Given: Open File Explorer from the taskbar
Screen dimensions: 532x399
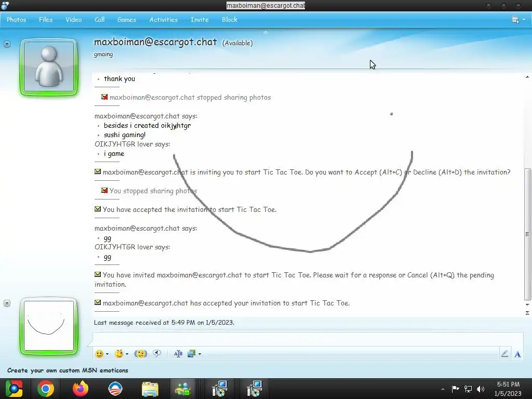Looking at the screenshot, I should pos(150,389).
